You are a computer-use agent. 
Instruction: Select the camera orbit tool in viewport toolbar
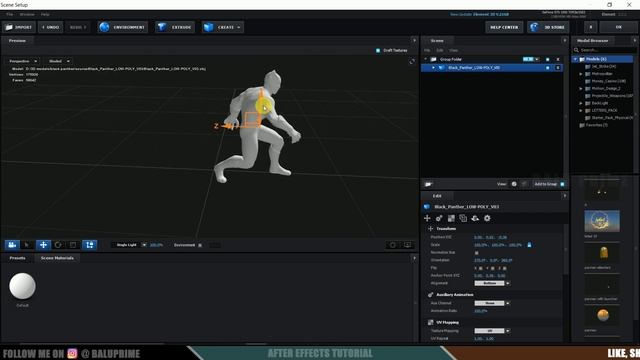point(12,245)
